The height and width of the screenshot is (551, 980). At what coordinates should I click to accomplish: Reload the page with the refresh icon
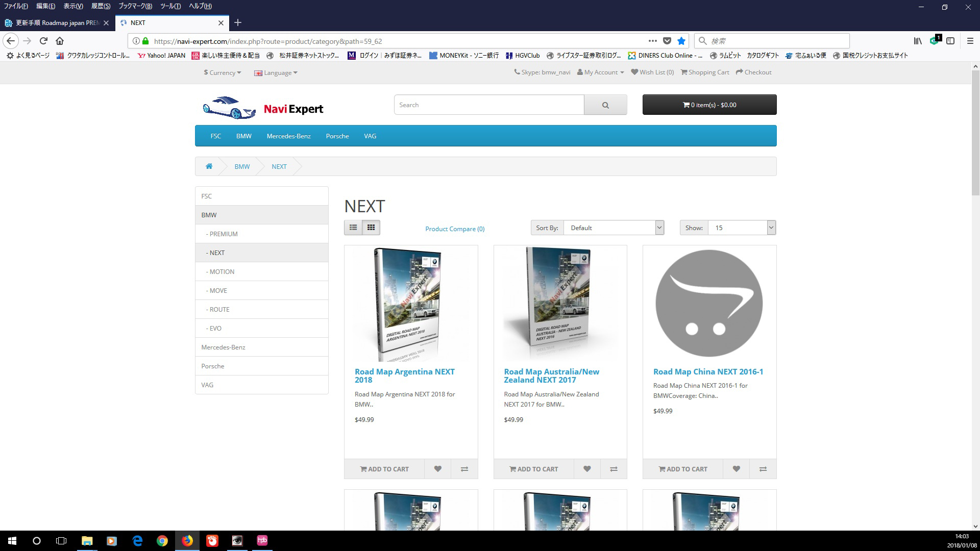coord(43,41)
